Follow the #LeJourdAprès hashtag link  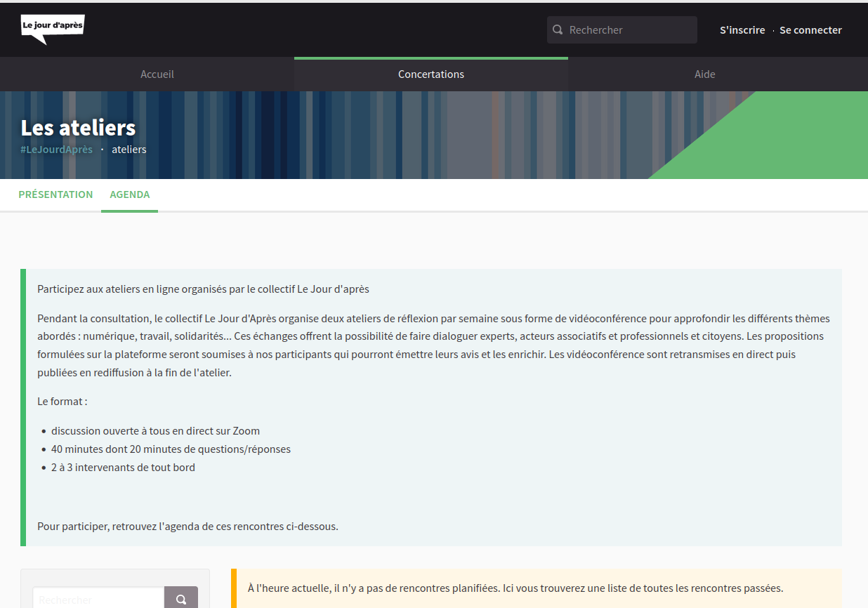click(x=57, y=150)
